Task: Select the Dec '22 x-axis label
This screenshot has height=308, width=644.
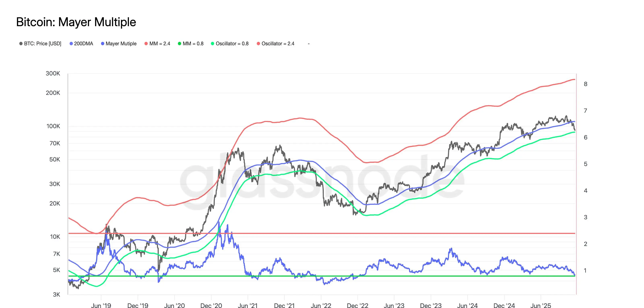Action: coord(357,305)
